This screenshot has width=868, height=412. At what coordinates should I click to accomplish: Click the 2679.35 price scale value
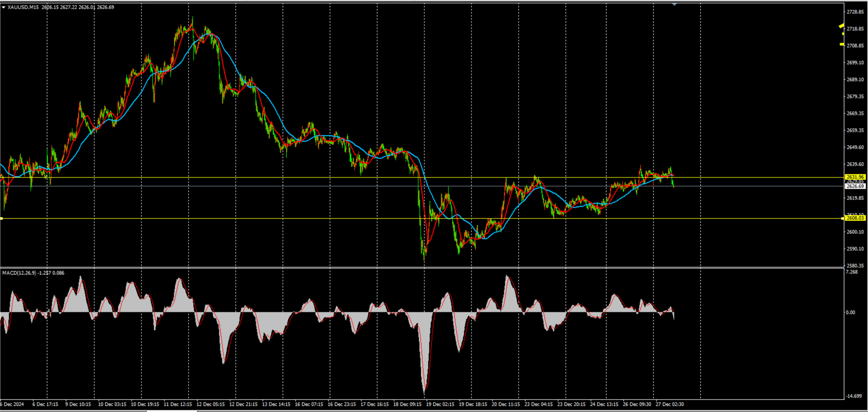[855, 96]
